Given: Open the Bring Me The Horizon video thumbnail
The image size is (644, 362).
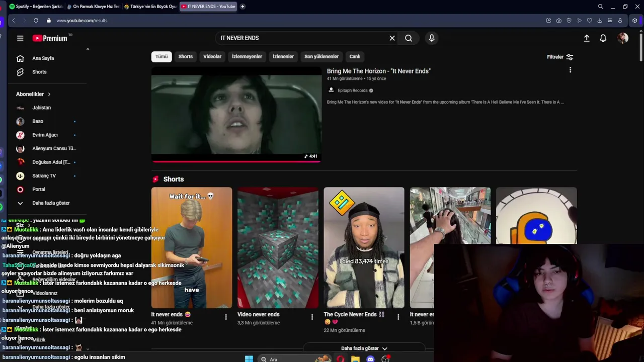Looking at the screenshot, I should pos(236,115).
